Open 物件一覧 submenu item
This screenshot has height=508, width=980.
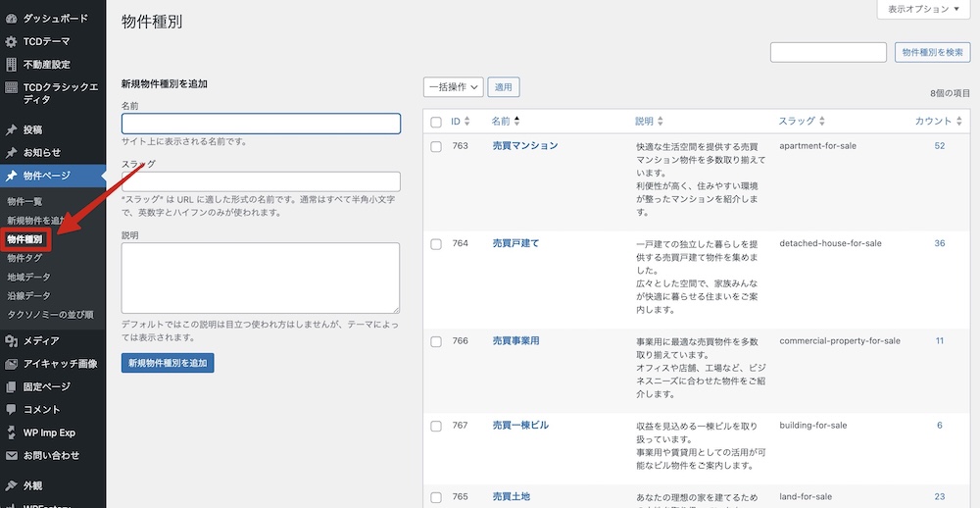25,201
